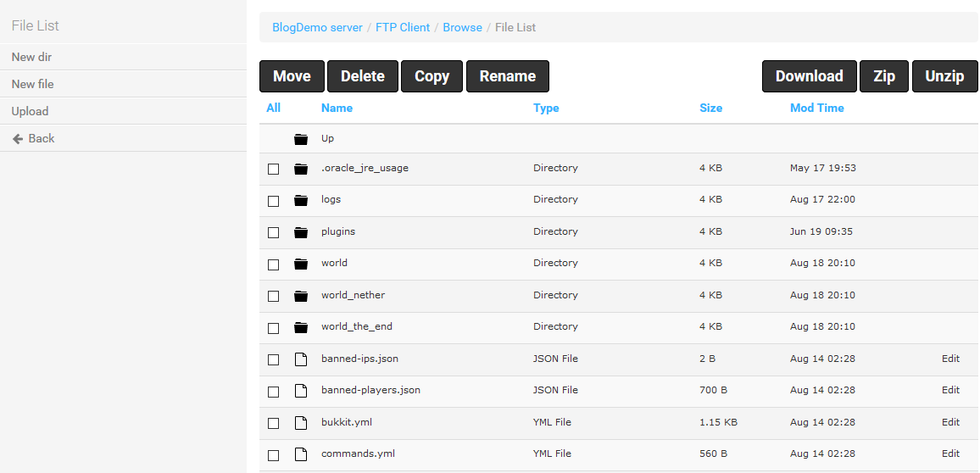Mark the world directory checkbox
The image size is (980, 473).
pyautogui.click(x=273, y=265)
